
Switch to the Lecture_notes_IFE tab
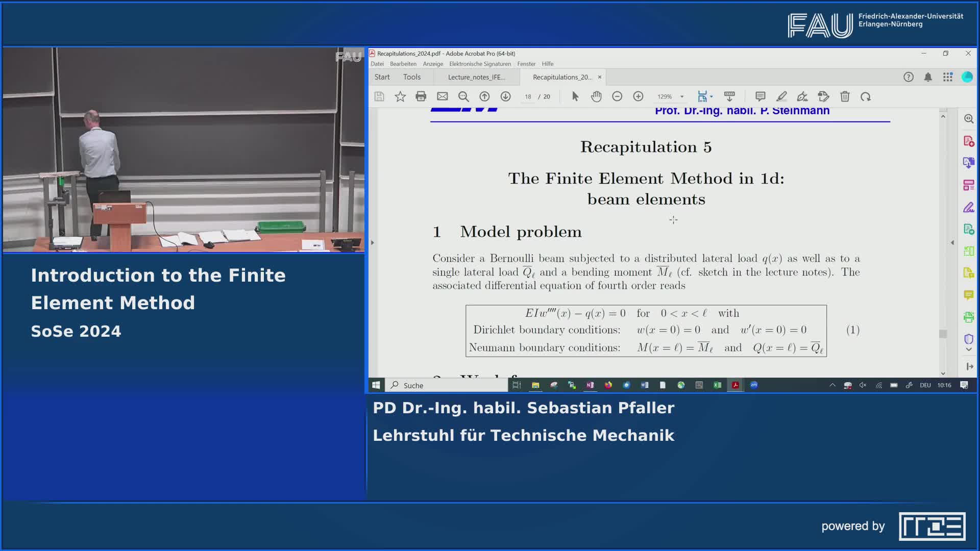(x=476, y=77)
